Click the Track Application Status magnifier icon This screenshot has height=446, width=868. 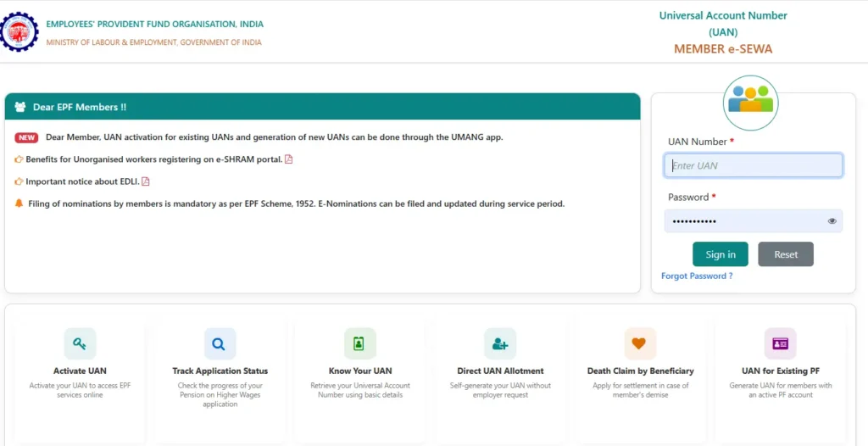220,343
